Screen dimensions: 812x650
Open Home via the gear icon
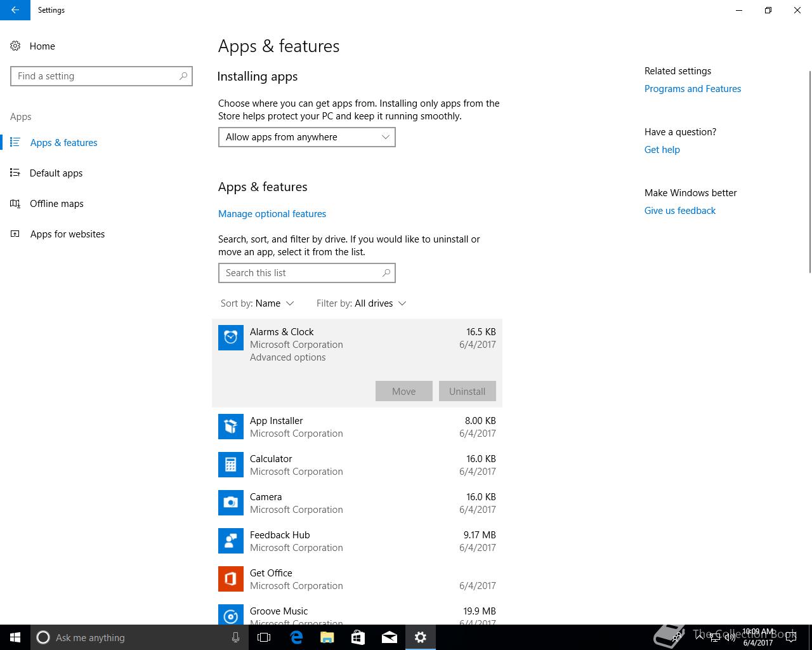(15, 46)
